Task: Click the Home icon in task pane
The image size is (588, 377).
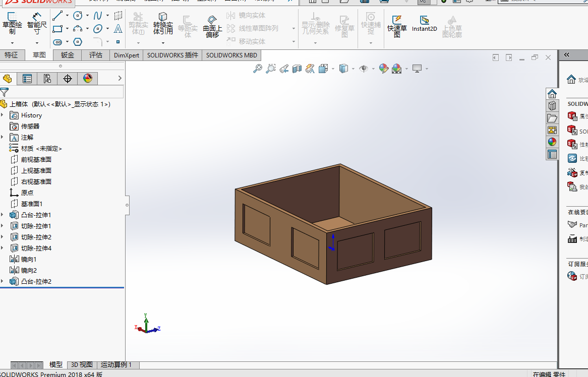Action: (x=552, y=94)
